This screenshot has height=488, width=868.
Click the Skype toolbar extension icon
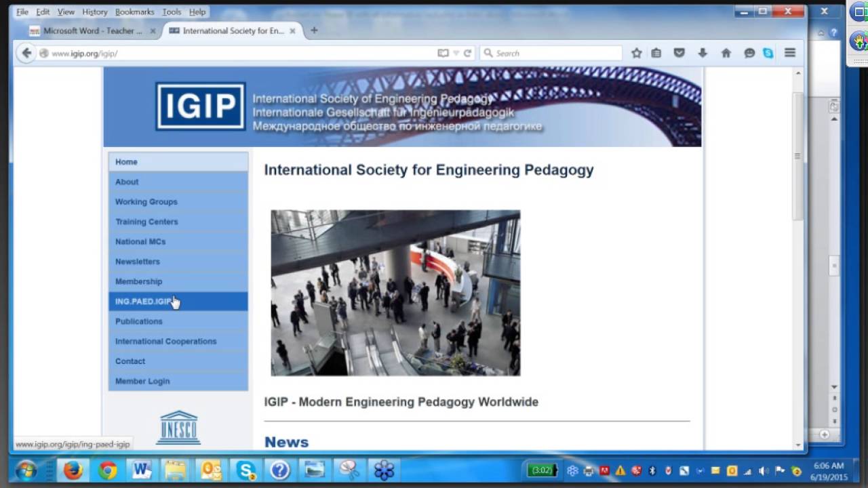(768, 53)
